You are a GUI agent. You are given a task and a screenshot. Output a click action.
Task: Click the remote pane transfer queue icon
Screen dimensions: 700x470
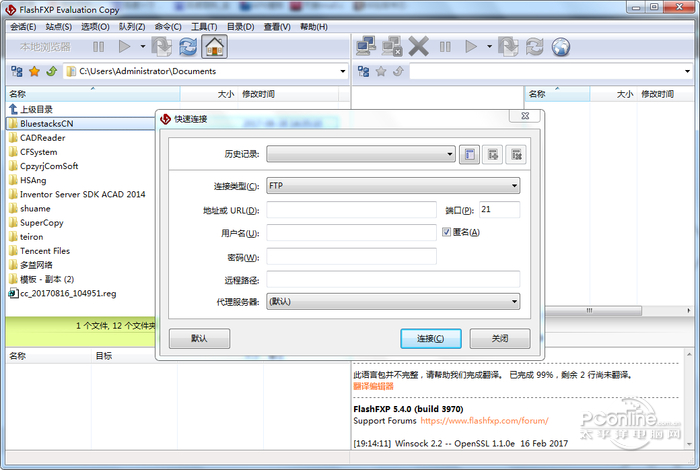click(x=508, y=46)
